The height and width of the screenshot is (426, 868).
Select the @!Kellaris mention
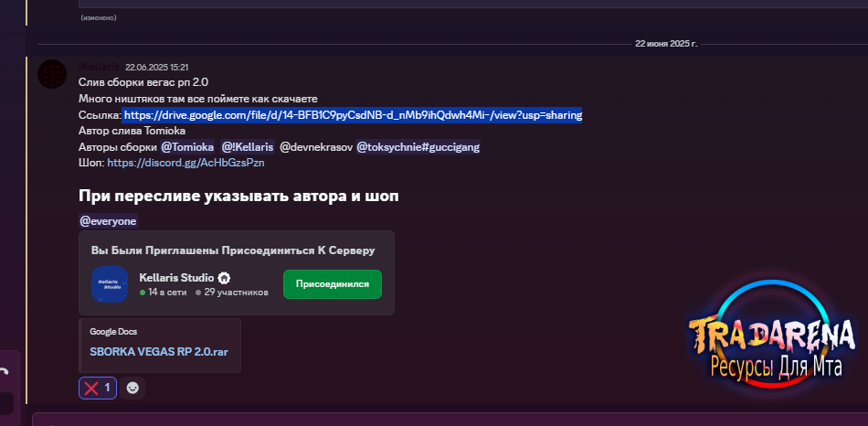247,146
